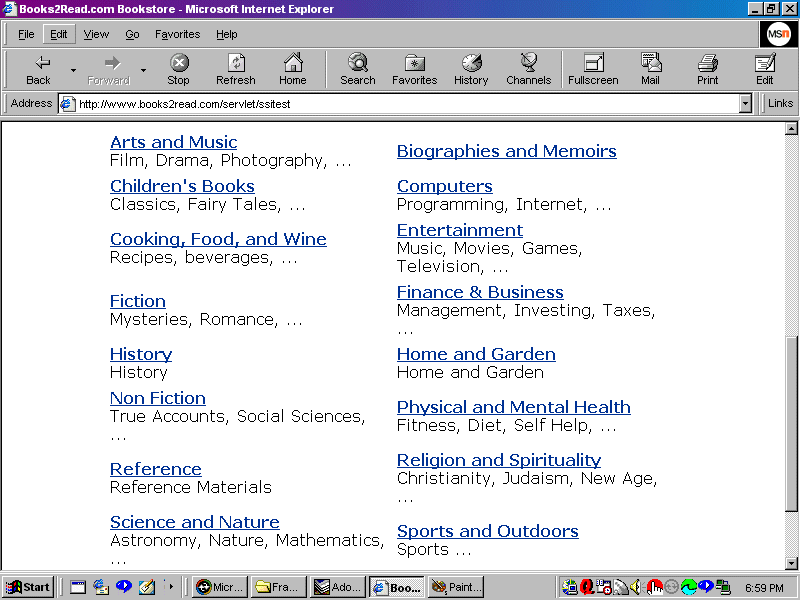The image size is (800, 600).
Task: Open the Help menu
Action: click(227, 34)
